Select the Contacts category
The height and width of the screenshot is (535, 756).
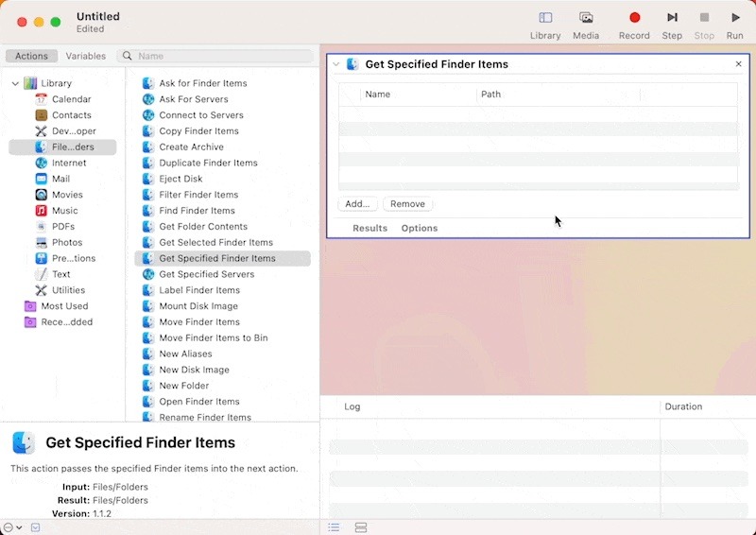tap(63, 114)
